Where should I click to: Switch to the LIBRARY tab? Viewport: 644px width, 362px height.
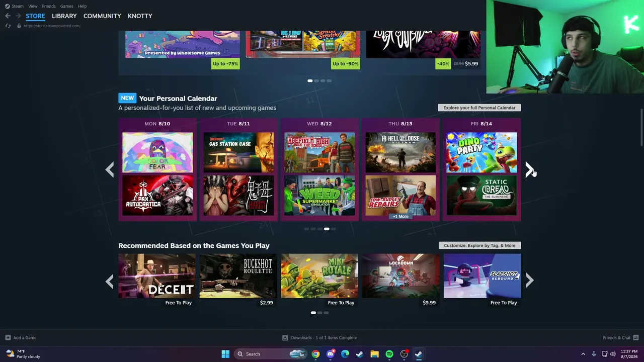[x=64, y=16]
